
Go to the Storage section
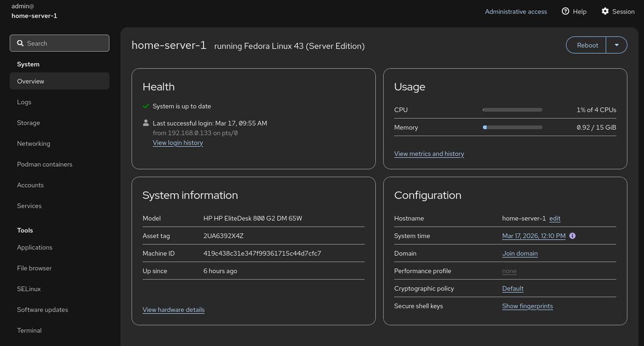tap(28, 122)
